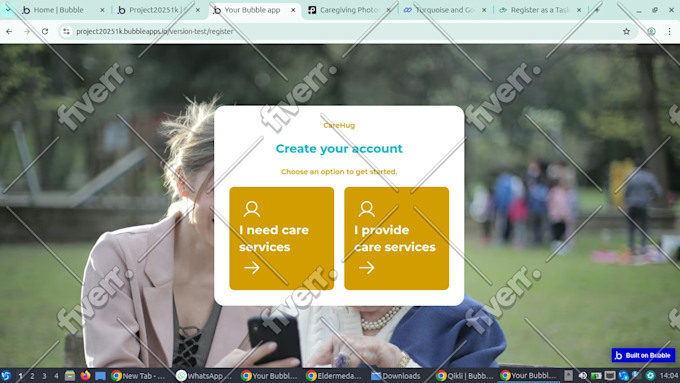Screen dimensions: 680x383
Task: Close the Register as a Tasker tab
Action: pyautogui.click(x=579, y=10)
